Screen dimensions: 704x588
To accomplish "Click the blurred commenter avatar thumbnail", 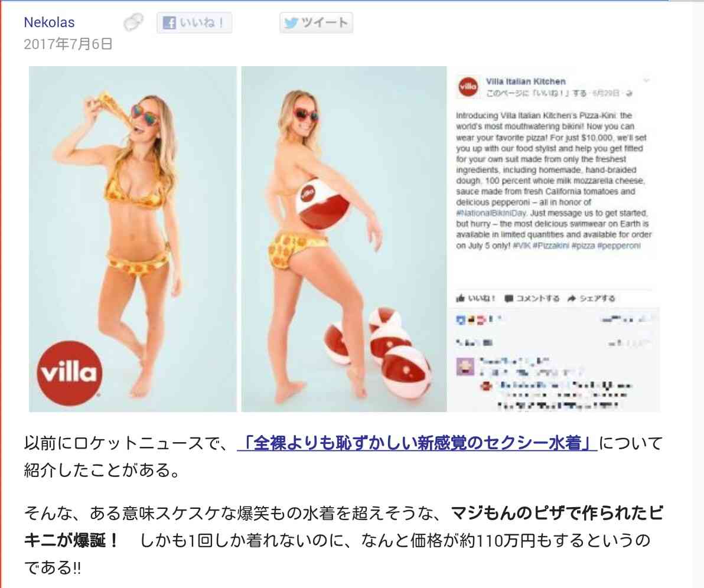I will pos(465,366).
